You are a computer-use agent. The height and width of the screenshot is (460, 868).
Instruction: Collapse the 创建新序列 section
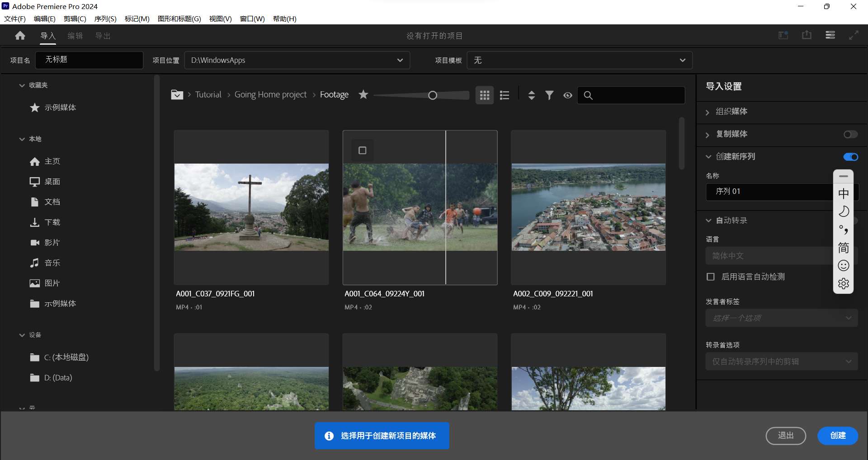click(x=708, y=157)
